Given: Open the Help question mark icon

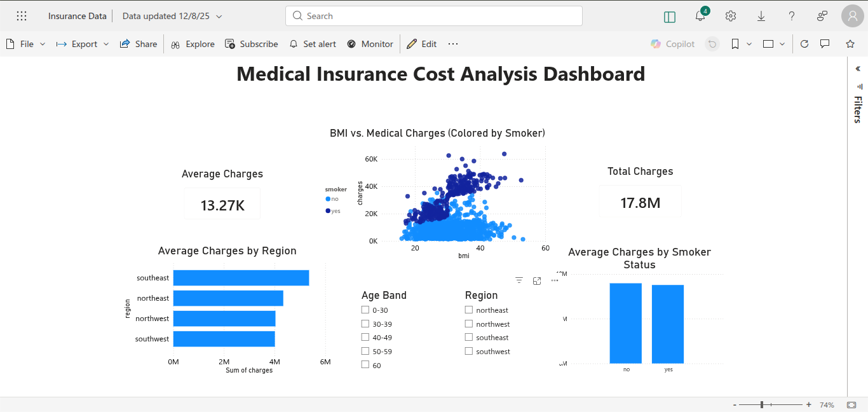Looking at the screenshot, I should [x=791, y=16].
